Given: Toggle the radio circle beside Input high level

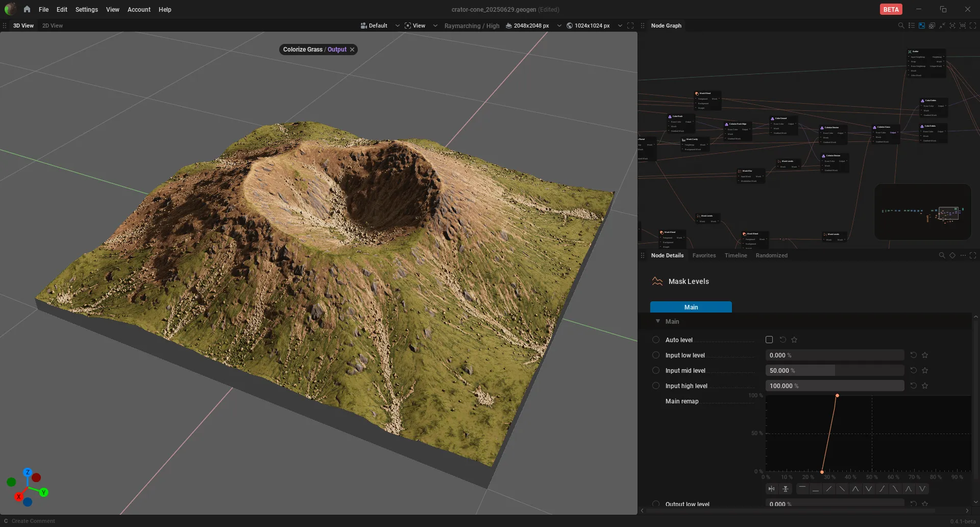Looking at the screenshot, I should (656, 386).
